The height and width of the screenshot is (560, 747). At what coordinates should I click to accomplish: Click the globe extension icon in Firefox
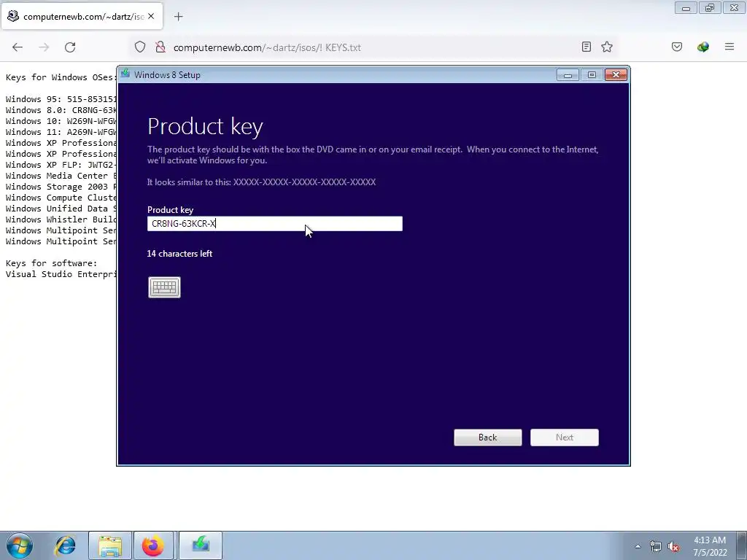click(703, 47)
